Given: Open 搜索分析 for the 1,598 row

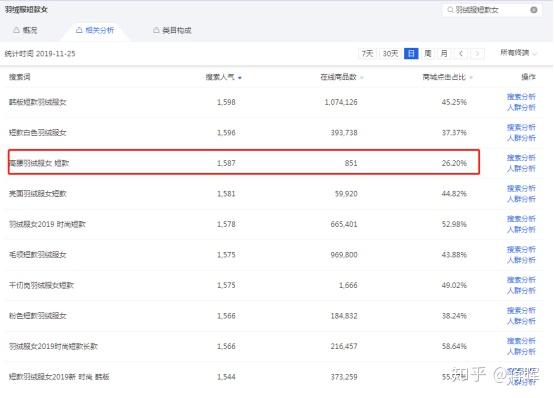Looking at the screenshot, I should coord(521,96).
